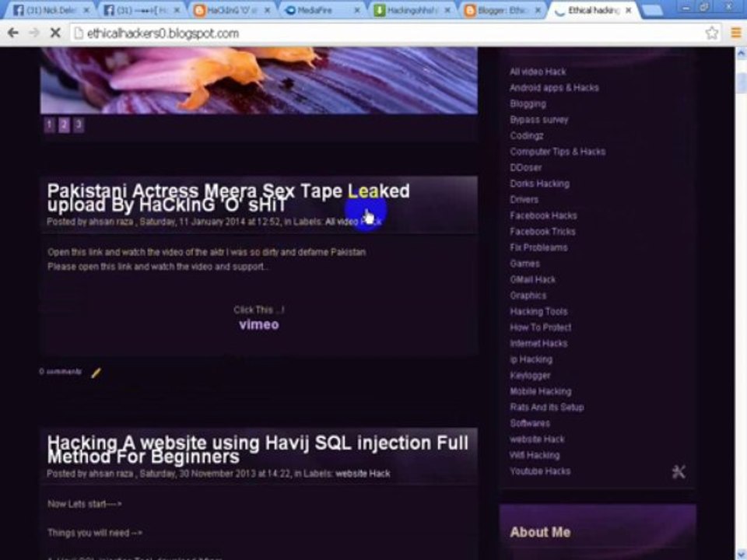
Task: Click the slideshow flower banner image
Action: click(x=258, y=80)
